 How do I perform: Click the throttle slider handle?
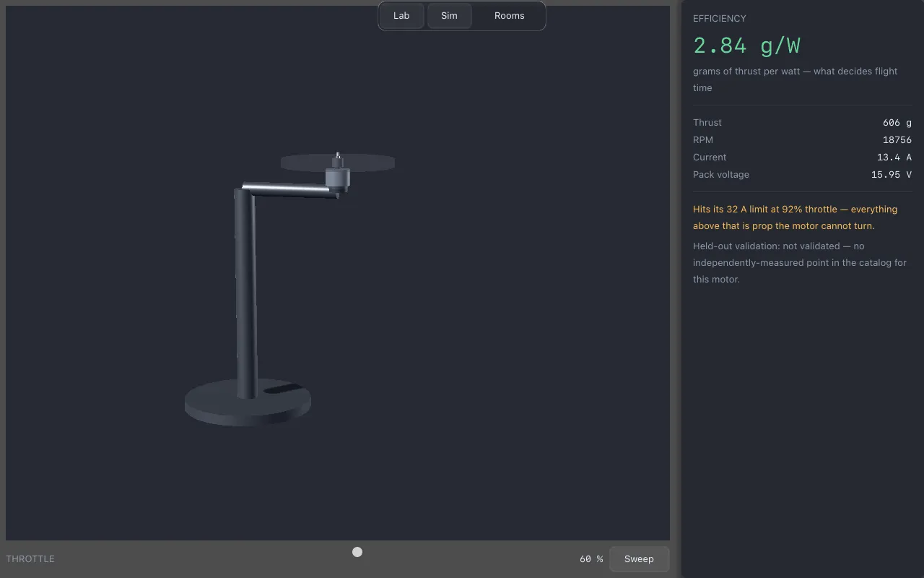click(x=357, y=552)
